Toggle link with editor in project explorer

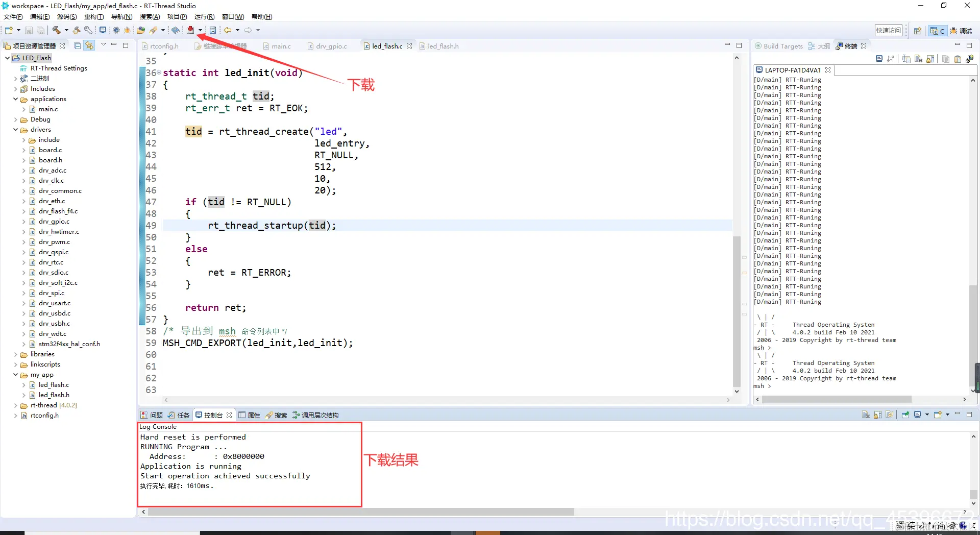[89, 45]
